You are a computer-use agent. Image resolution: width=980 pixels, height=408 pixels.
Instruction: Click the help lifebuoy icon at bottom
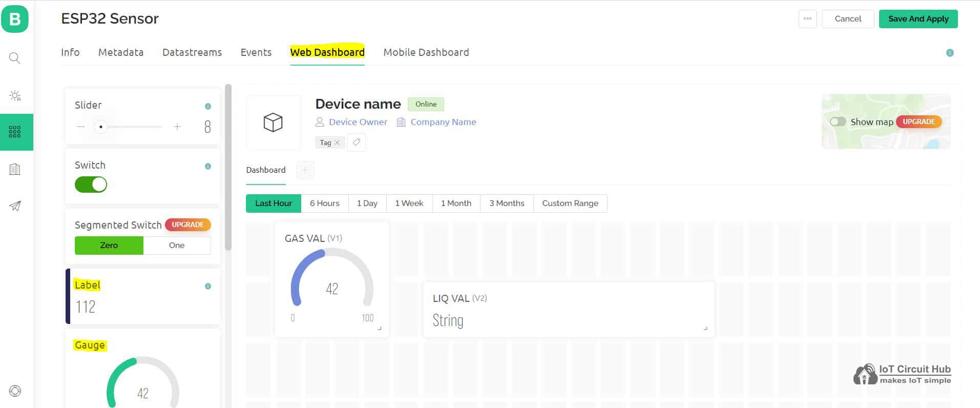[15, 391]
